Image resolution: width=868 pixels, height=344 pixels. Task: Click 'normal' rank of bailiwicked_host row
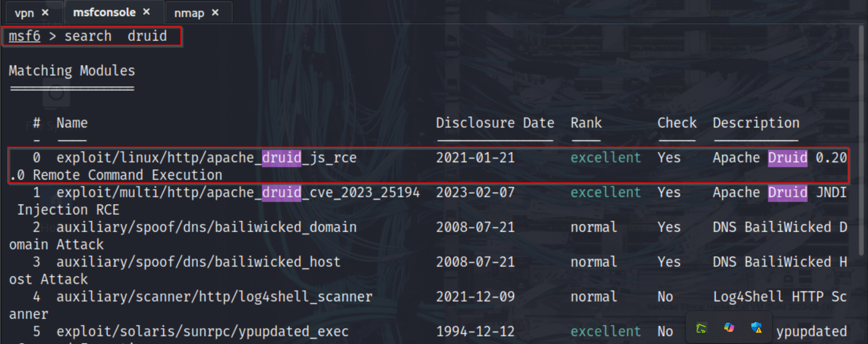pos(594,262)
